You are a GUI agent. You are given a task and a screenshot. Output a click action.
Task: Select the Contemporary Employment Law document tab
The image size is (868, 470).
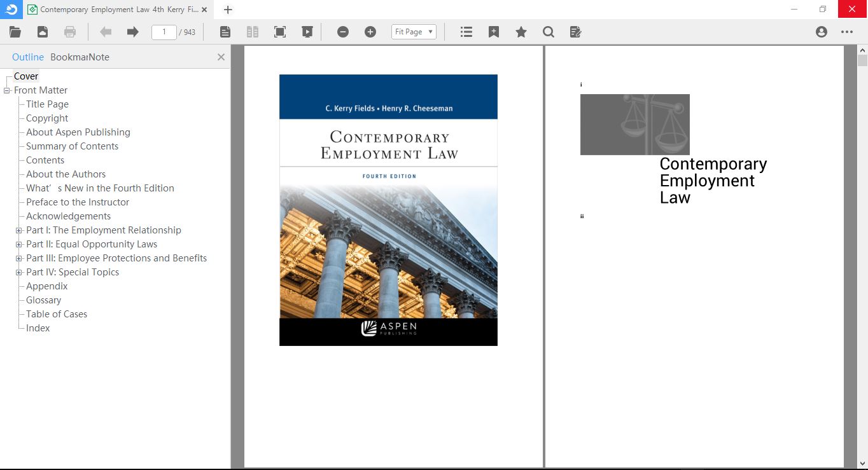point(118,10)
